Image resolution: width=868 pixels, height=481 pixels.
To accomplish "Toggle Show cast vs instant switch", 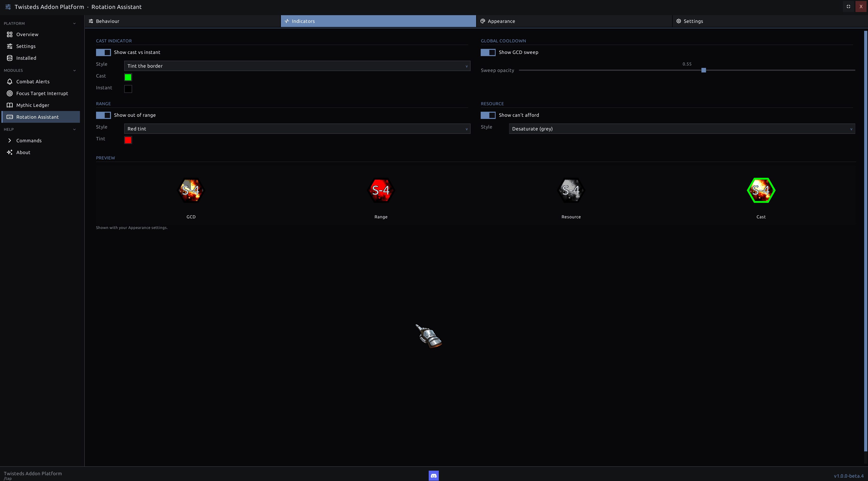I will click(104, 52).
